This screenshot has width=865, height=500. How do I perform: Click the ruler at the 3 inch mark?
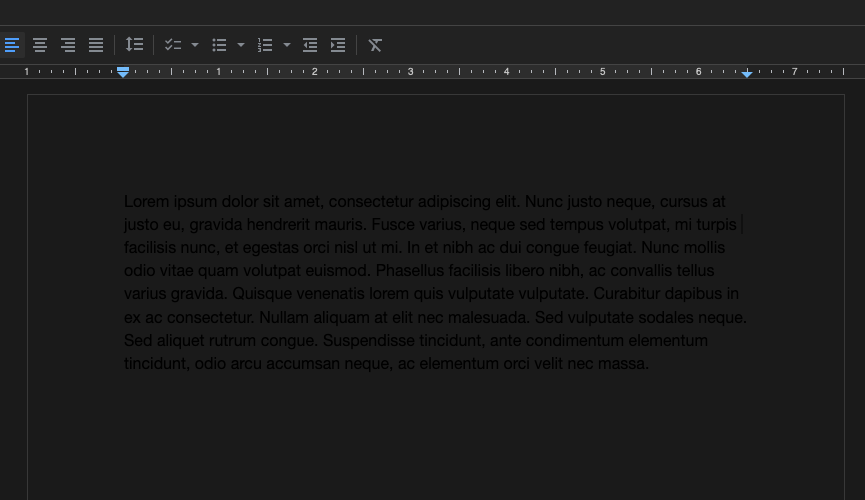point(410,72)
